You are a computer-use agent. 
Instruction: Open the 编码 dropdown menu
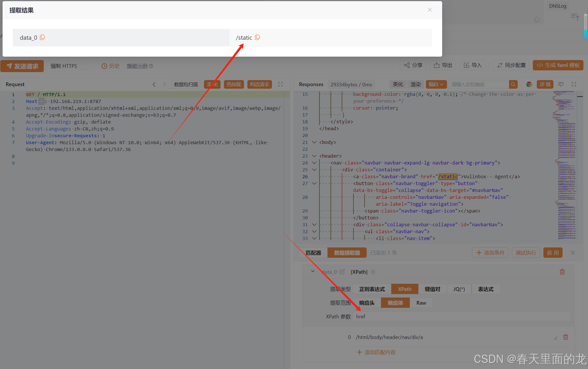point(436,84)
